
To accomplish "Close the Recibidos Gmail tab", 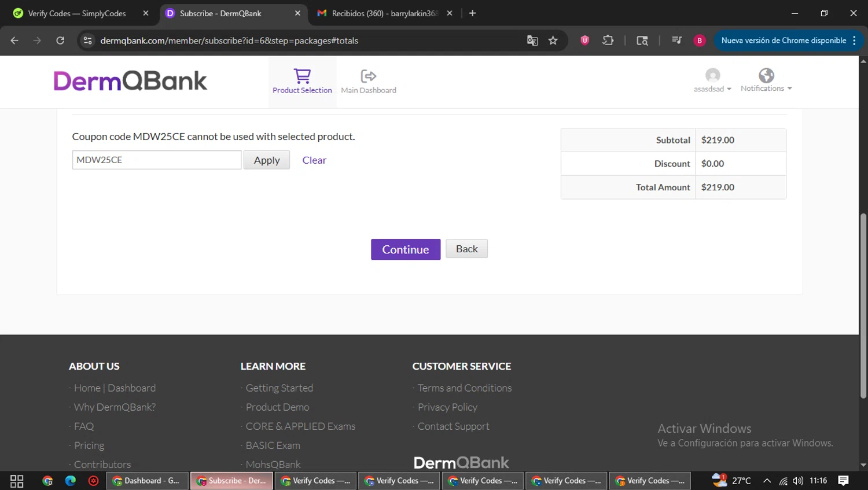I will click(450, 13).
